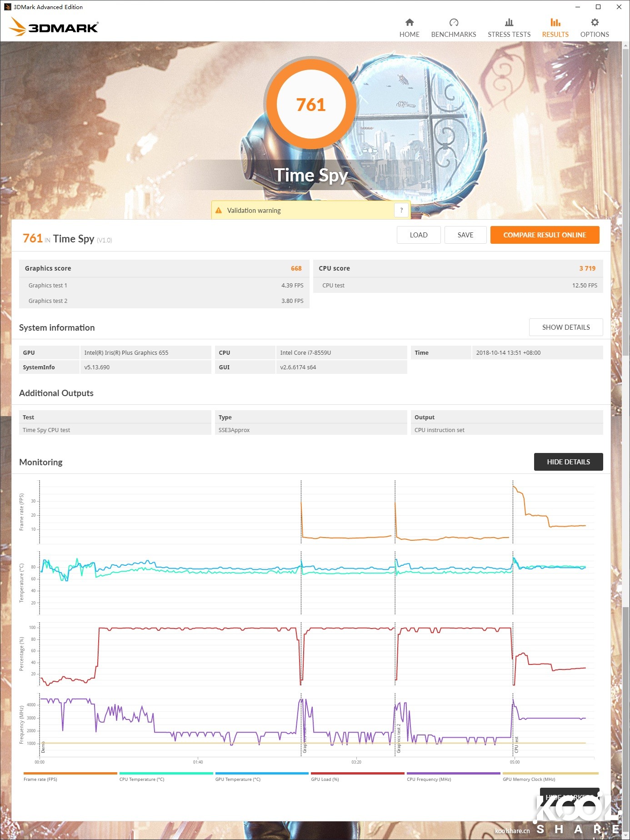Hide the monitoring details
The width and height of the screenshot is (630, 840).
pos(568,462)
